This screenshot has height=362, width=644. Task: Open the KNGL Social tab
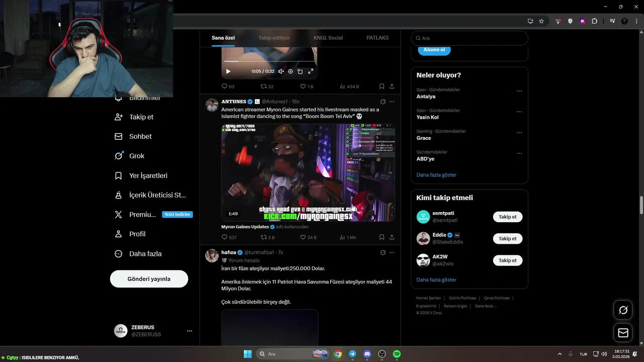[328, 38]
